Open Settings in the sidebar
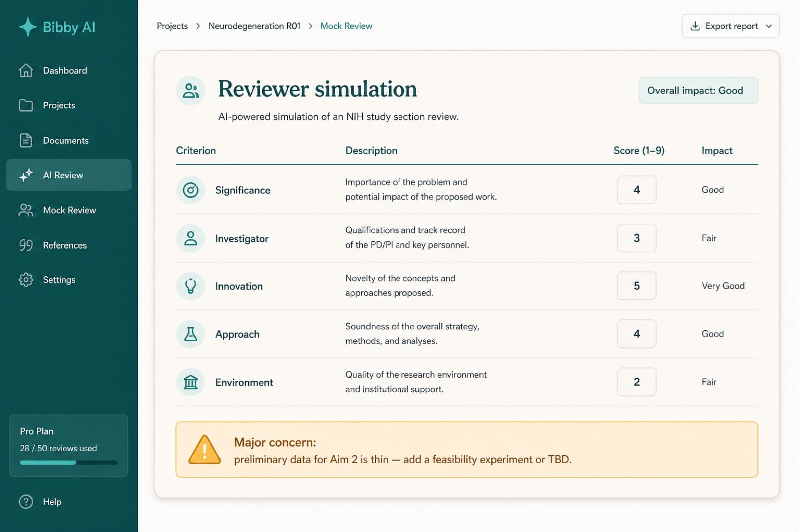799x532 pixels. [69, 280]
